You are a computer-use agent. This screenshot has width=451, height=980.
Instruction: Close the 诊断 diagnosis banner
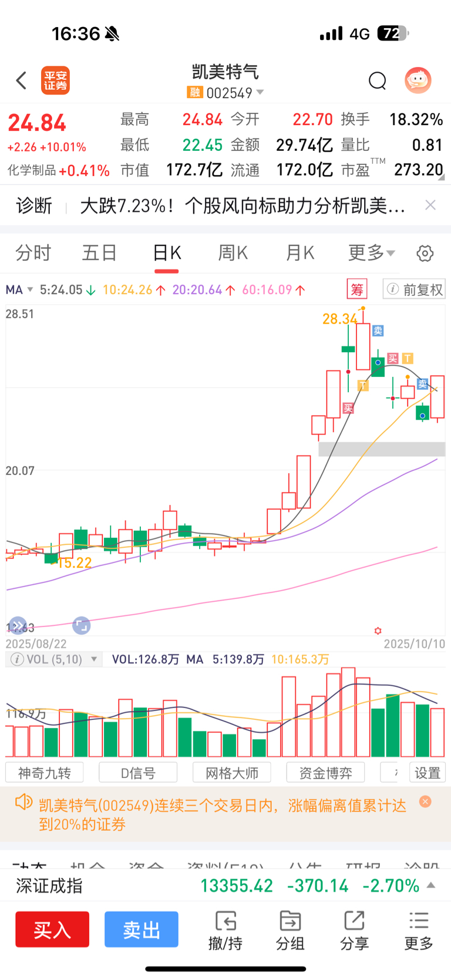430,205
